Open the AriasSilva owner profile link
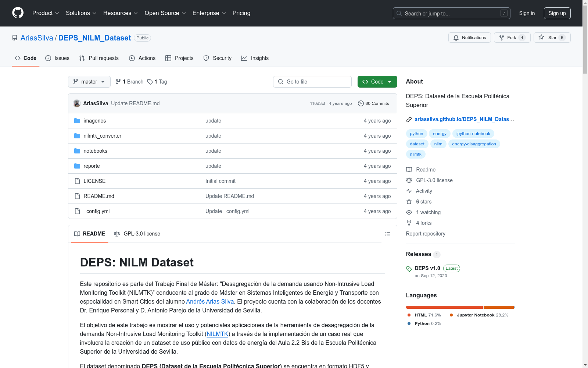Viewport: 588px width, 368px height. (x=37, y=38)
